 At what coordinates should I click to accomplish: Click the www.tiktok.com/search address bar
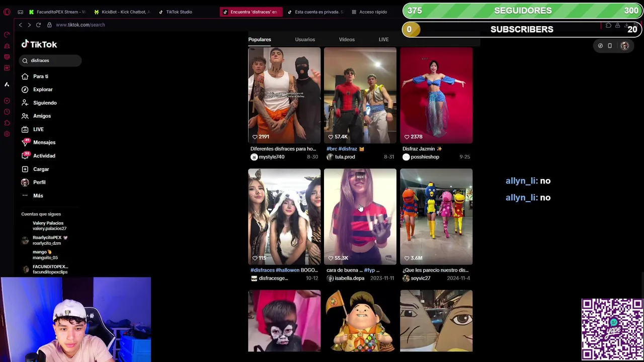tap(80, 25)
